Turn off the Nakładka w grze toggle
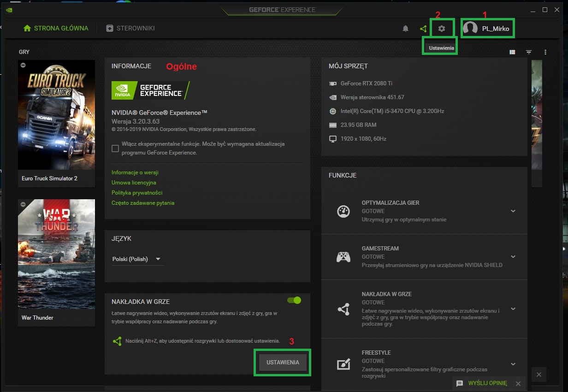Viewport: 568px width, 392px height. (x=294, y=300)
